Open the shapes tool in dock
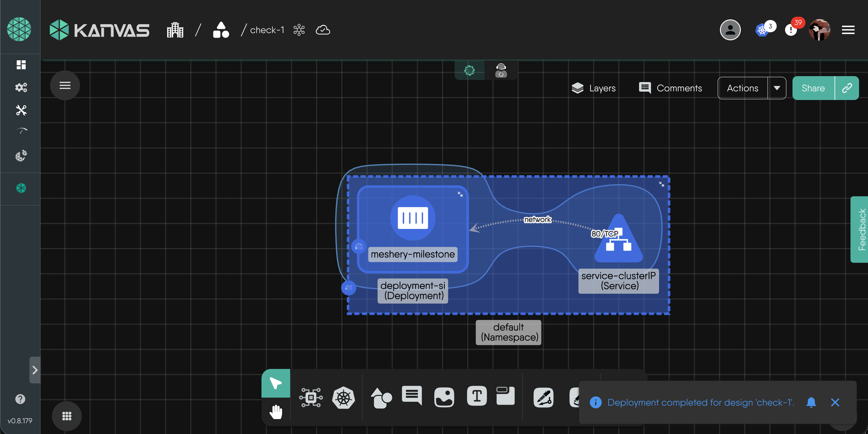The image size is (868, 434). click(381, 398)
